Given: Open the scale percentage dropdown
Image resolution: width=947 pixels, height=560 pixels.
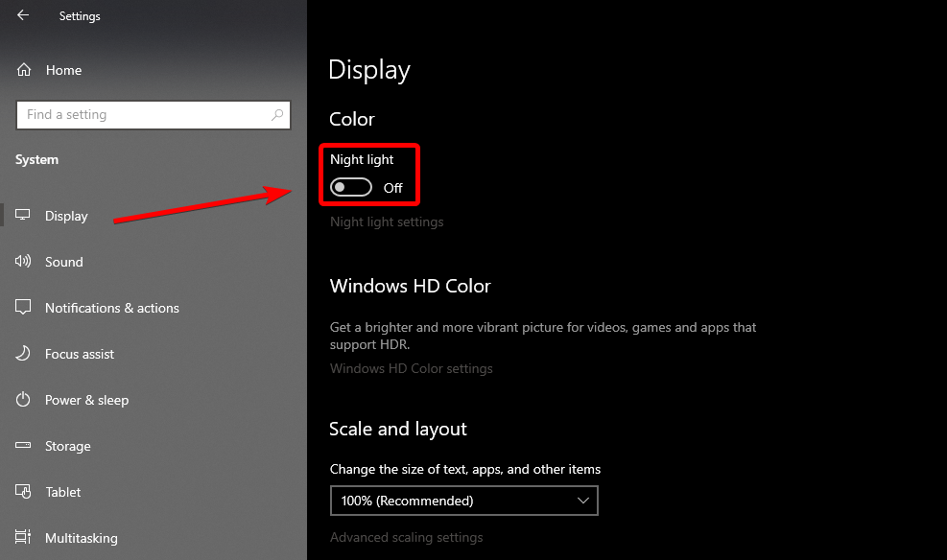Looking at the screenshot, I should coord(463,501).
